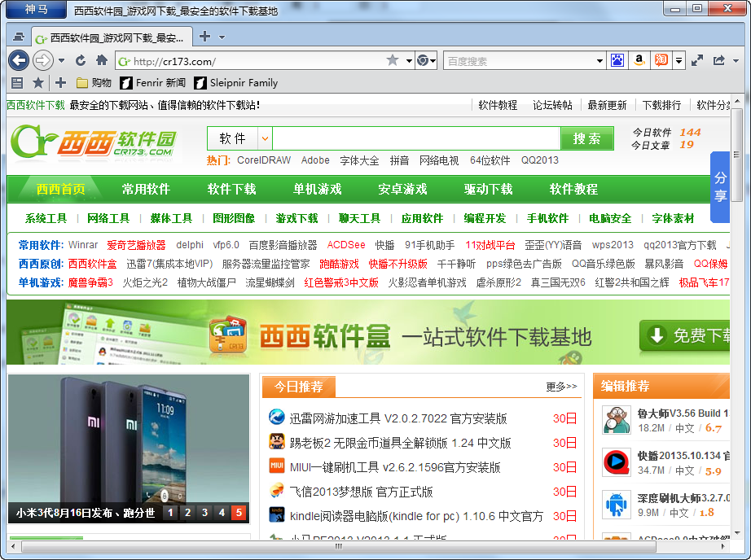The height and width of the screenshot is (560, 751).
Task: Open the 爱奇艺播放器 link
Action: [136, 245]
